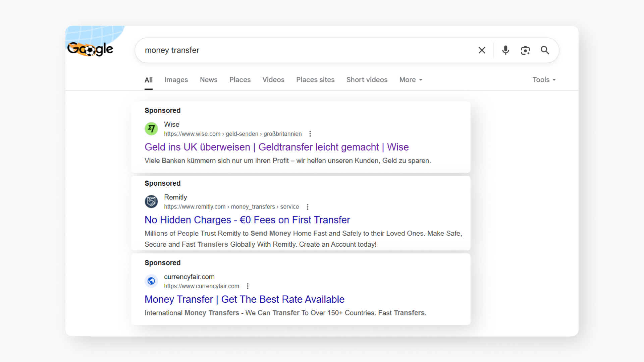Open the currencyfair.com globe favicon
Viewport: 644px width, 362px height.
point(151,281)
